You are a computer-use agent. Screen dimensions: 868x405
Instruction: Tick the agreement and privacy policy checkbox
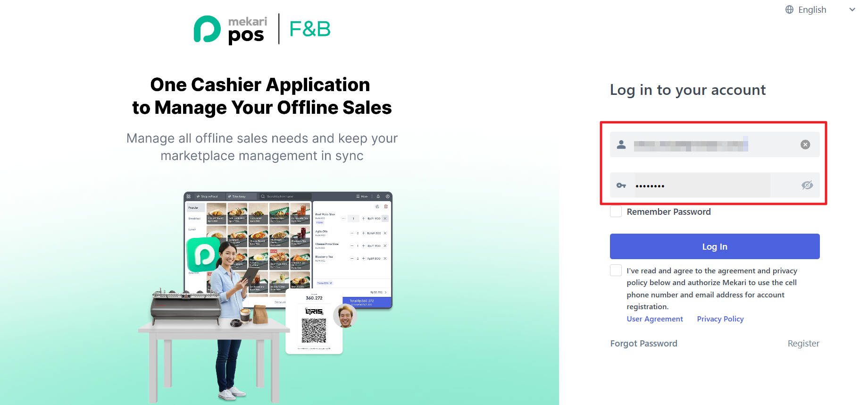tap(616, 270)
